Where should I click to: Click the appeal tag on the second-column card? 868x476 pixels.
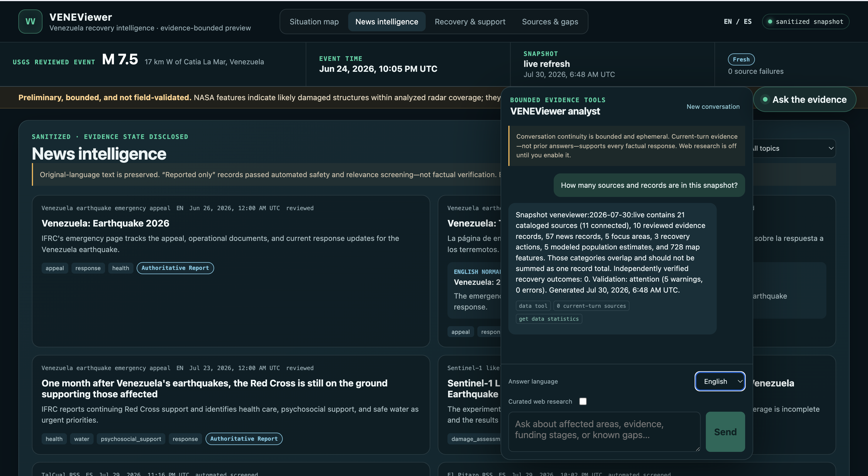click(x=460, y=332)
